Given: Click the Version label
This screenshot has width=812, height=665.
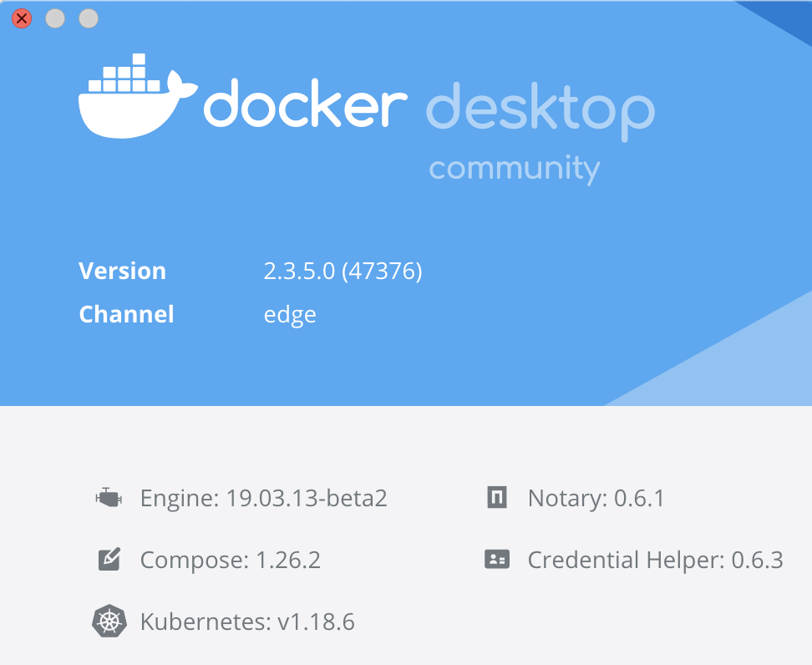Looking at the screenshot, I should tap(122, 271).
